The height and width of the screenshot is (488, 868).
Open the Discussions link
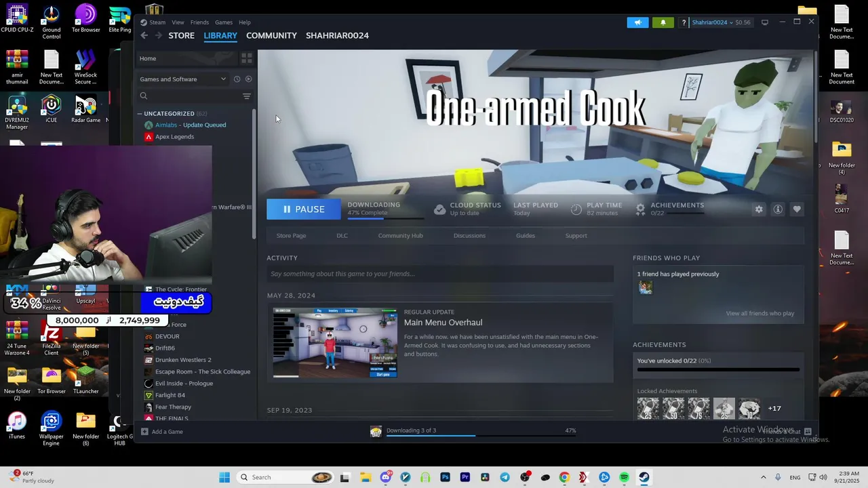pos(469,236)
